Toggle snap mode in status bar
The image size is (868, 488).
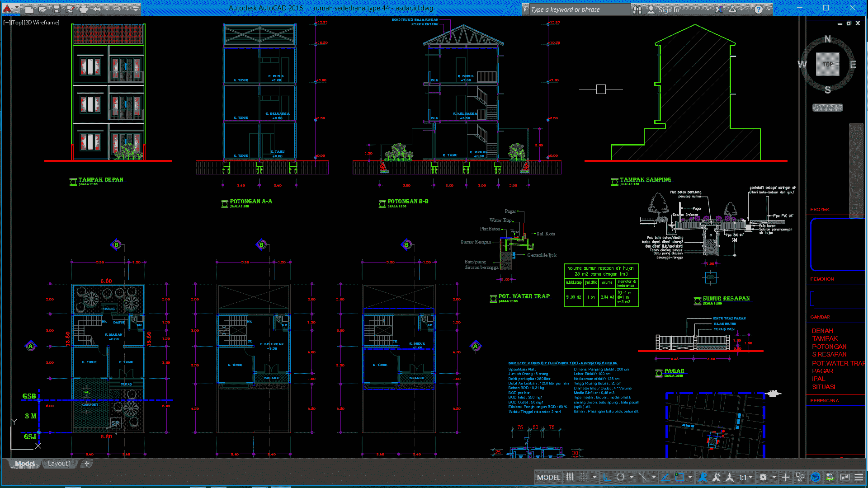pos(584,477)
